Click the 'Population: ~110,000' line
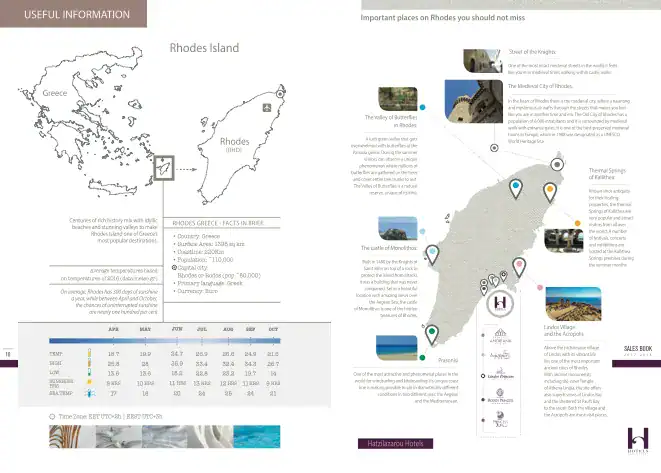Screen dimensions: 661x473 [203, 260]
